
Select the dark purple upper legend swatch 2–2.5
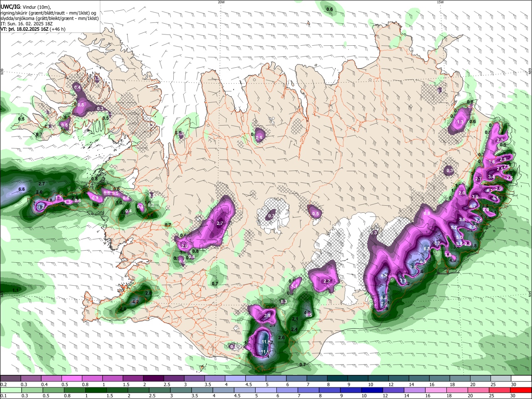pyautogui.click(x=153, y=379)
